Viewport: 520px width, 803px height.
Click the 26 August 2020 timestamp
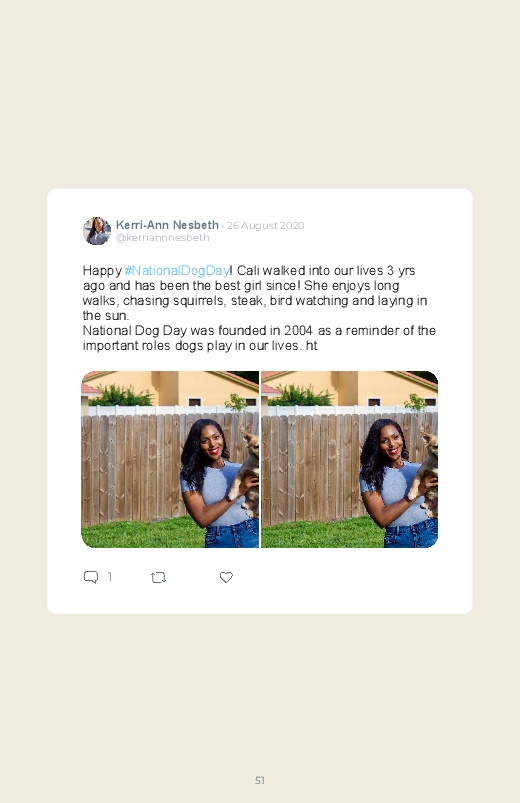click(x=265, y=225)
